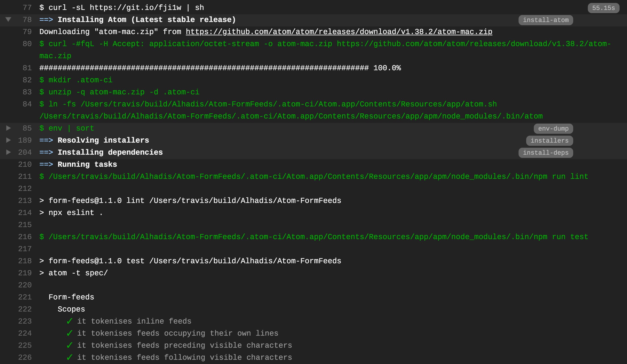Click the Installing dependencies header text
Screen dimensions: 627x364
[x=110, y=152]
